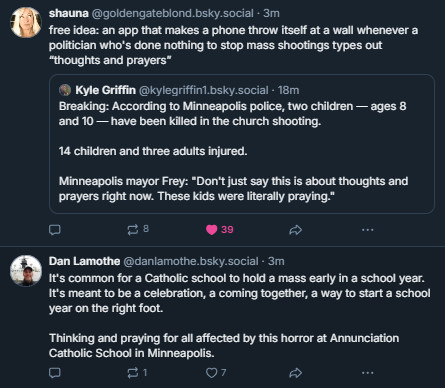Reply to shauna's post
Viewport: 445px width, 388px height.
55,230
